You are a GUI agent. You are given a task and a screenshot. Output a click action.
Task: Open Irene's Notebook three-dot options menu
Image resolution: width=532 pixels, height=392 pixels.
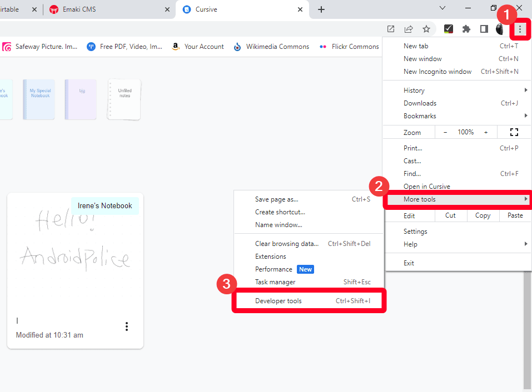[127, 326]
